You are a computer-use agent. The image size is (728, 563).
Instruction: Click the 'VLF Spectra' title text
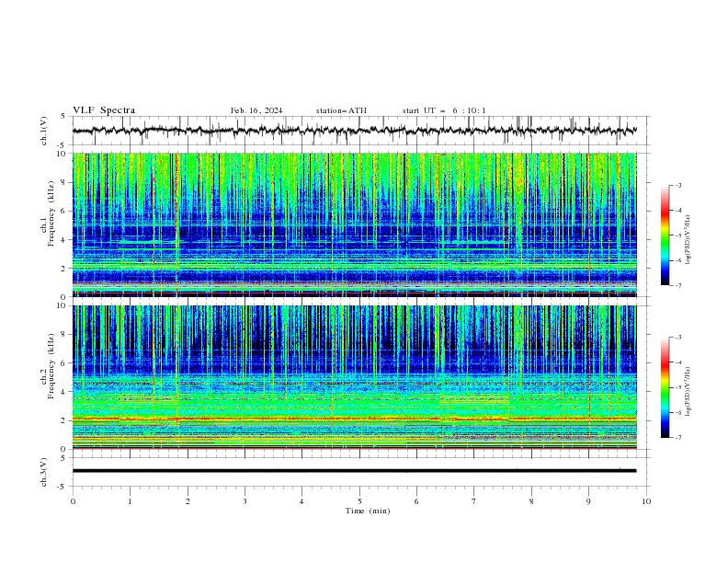[x=104, y=110]
